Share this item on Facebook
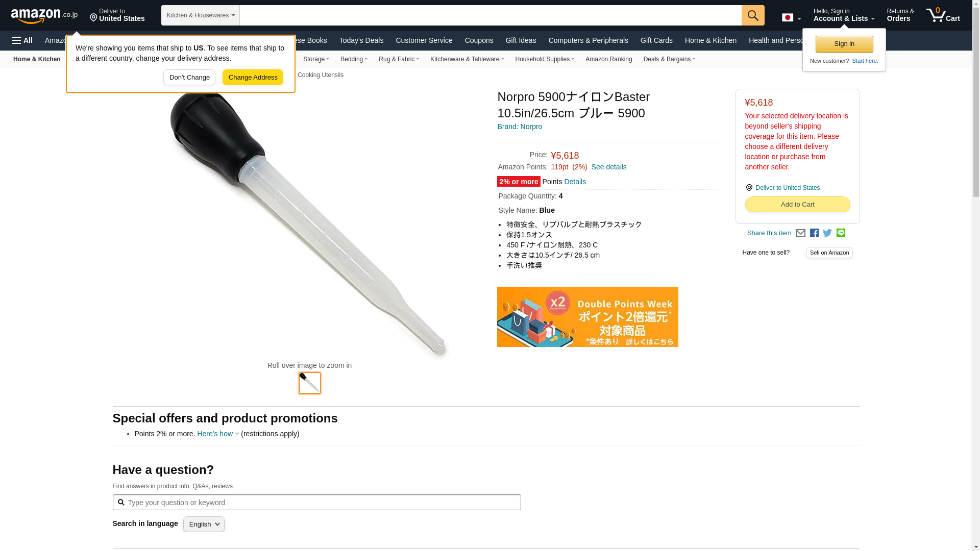This screenshot has width=980, height=551. (x=814, y=233)
